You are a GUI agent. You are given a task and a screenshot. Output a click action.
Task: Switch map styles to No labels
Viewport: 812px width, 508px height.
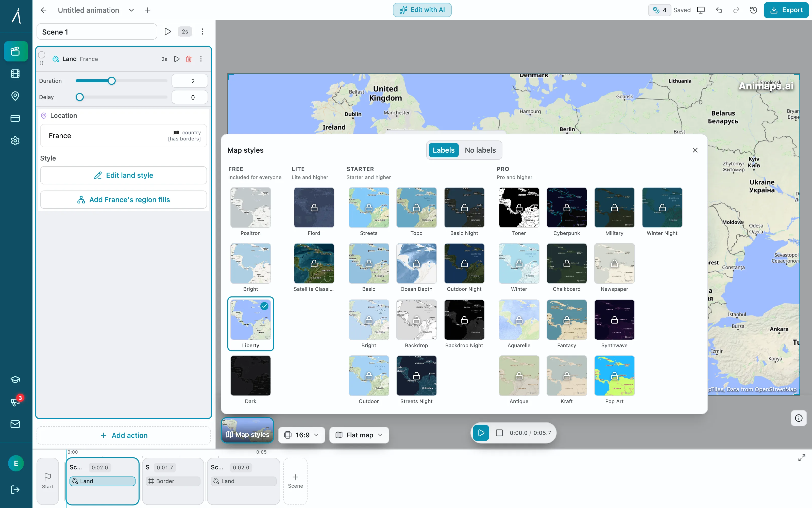click(x=480, y=150)
